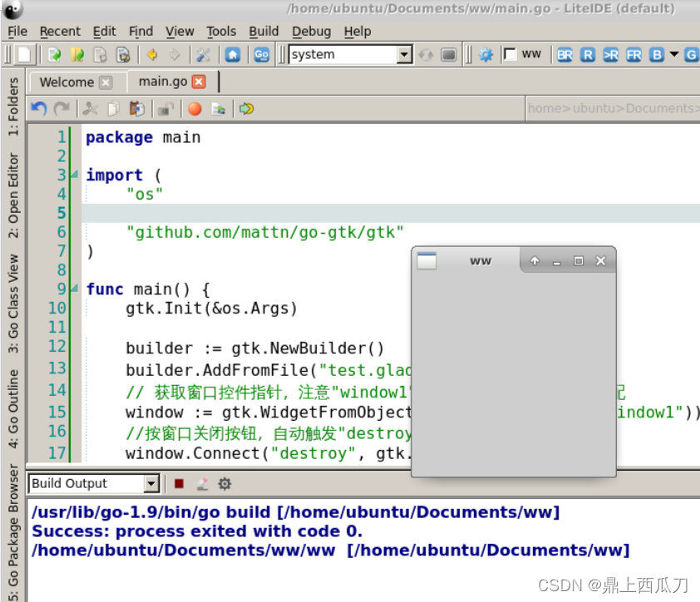Click the BR build-and-run icon
700x602 pixels.
(x=564, y=54)
